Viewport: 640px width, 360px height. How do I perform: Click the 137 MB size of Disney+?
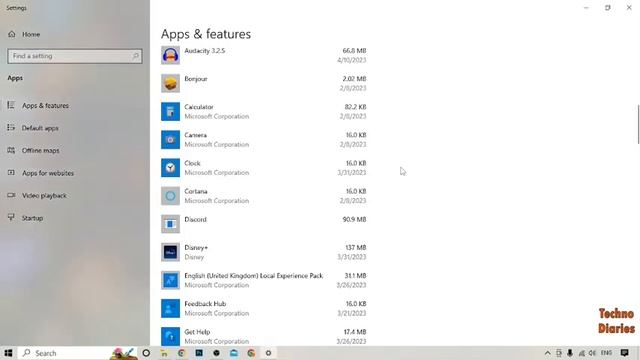pyautogui.click(x=356, y=248)
